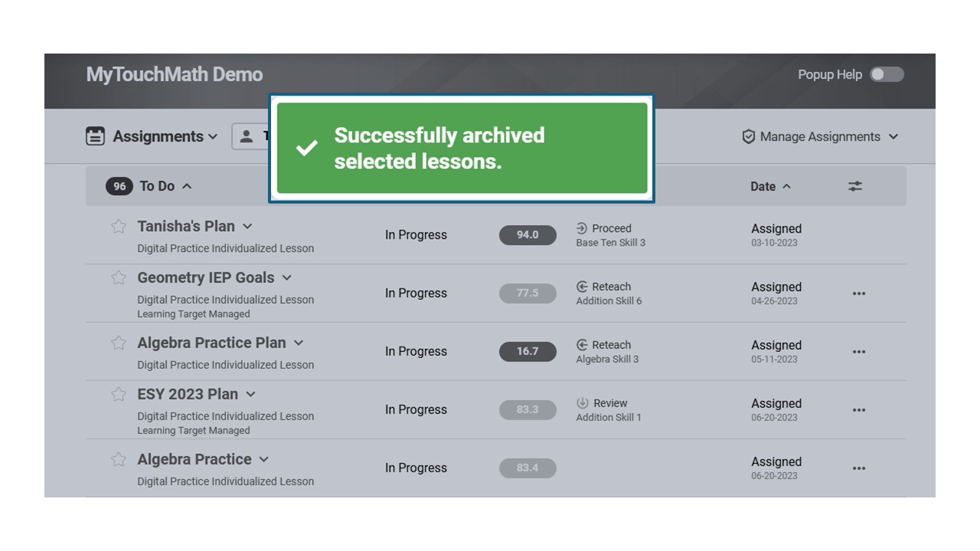Viewport: 980px width, 551px height.
Task: Expand the Geometry IEP Goals chevron
Action: click(286, 278)
